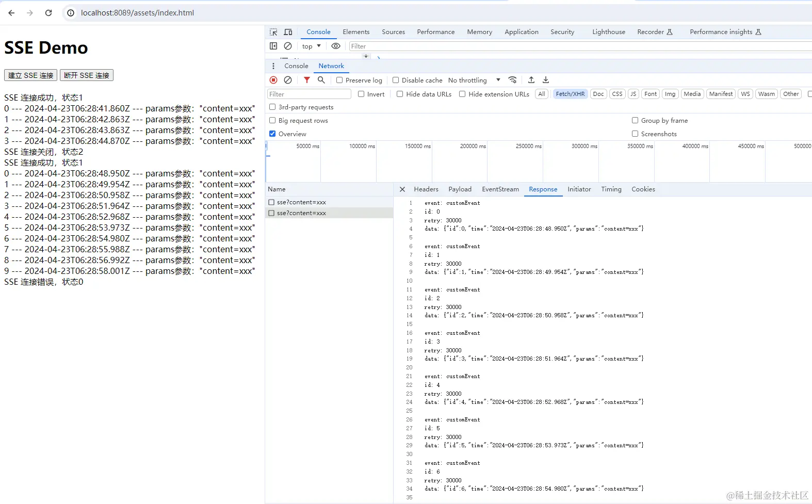This screenshot has width=812, height=504.
Task: Toggle the network filter funnel icon
Action: 307,80
